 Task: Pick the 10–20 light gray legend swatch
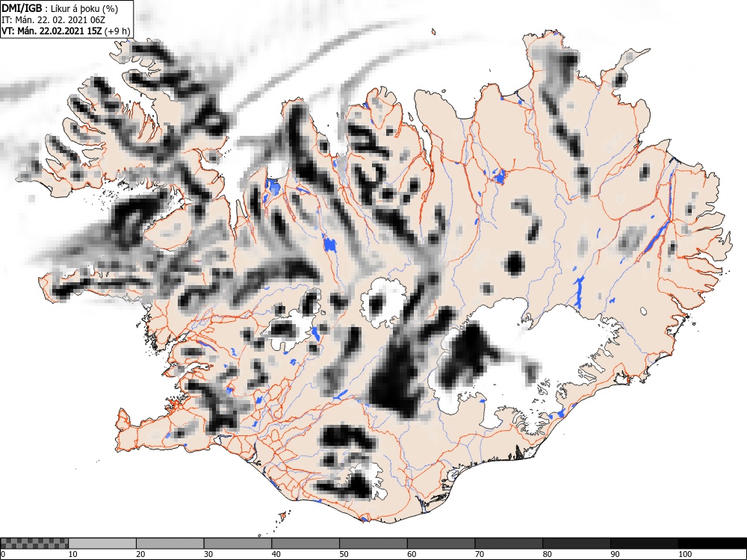102,544
